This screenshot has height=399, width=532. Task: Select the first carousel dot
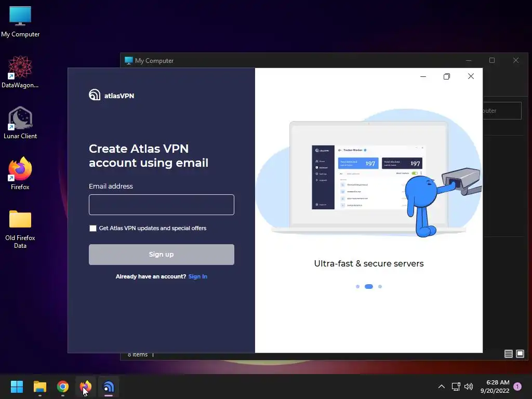[x=357, y=287]
